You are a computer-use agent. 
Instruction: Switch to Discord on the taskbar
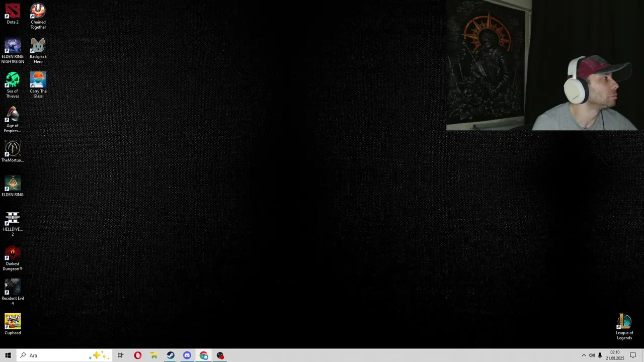point(187,355)
